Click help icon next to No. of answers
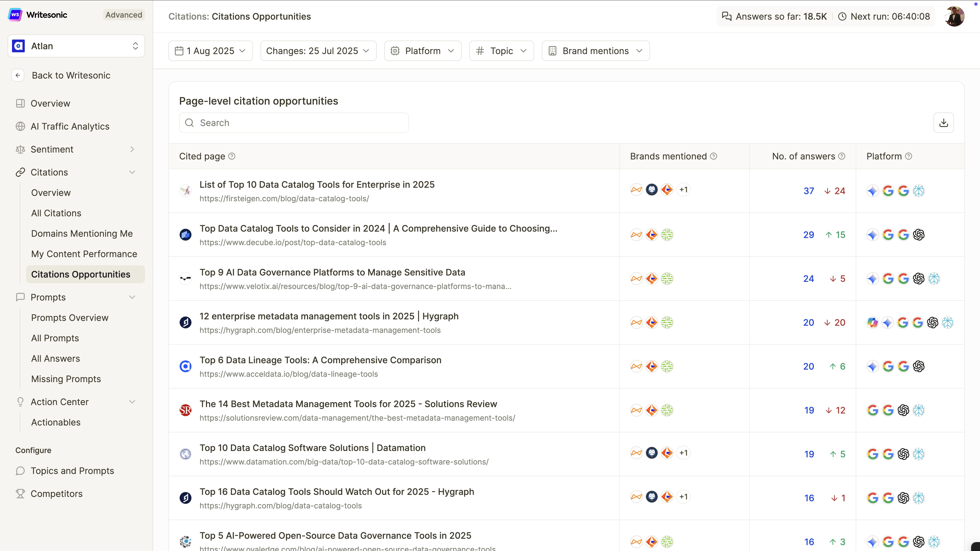This screenshot has width=980, height=551. [842, 156]
